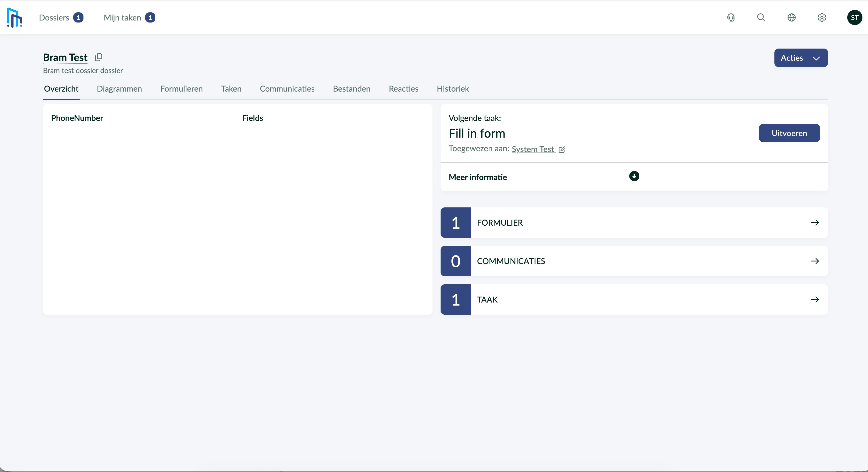Open the COMMUNICATIES card arrow

pyautogui.click(x=814, y=261)
